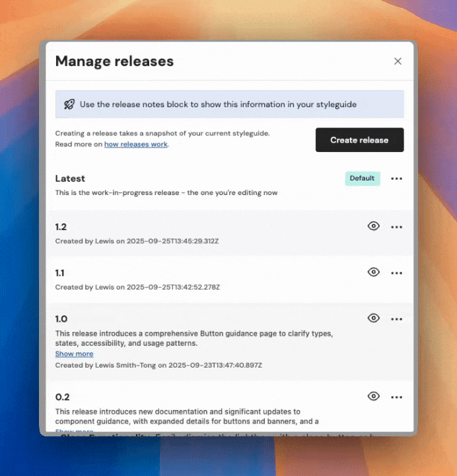Click the Create release button

pos(359,140)
